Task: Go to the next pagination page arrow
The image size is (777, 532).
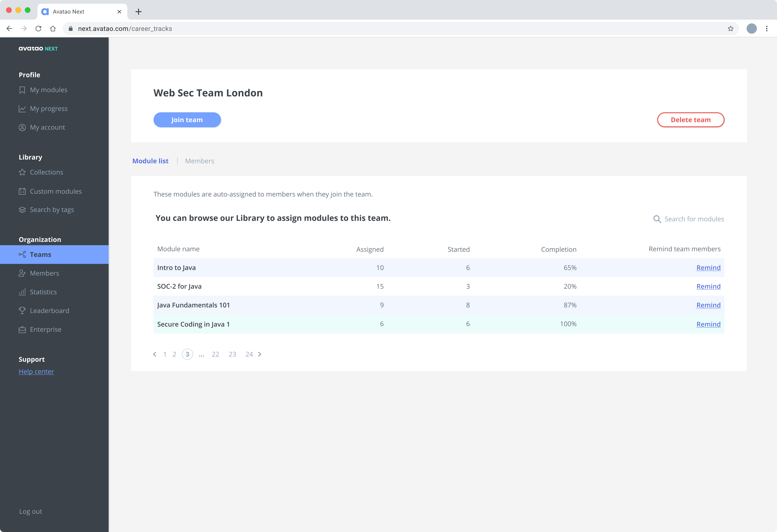Action: tap(260, 354)
